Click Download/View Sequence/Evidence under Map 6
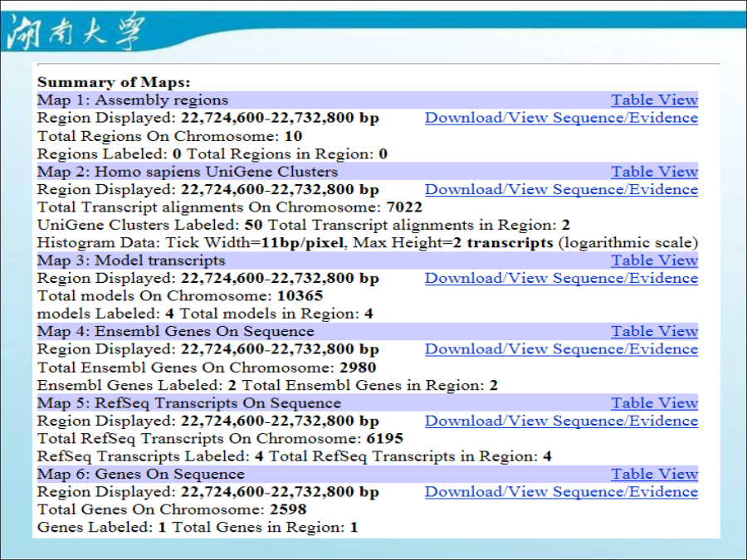Viewport: 747px width, 560px height. coord(561,492)
